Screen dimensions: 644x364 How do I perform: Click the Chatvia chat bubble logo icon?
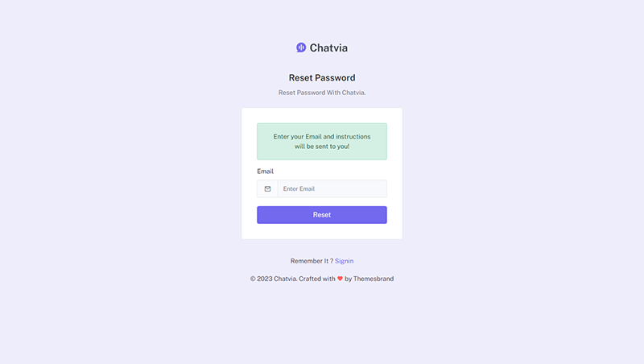coord(301,48)
